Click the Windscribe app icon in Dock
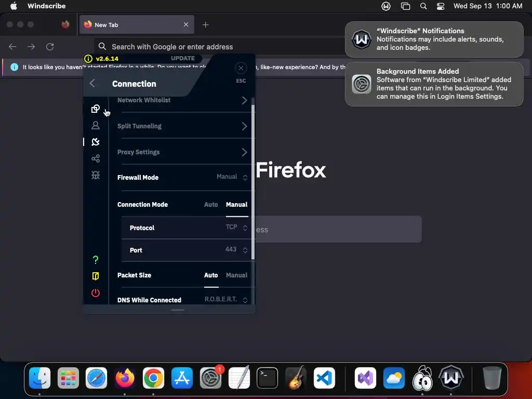Image resolution: width=532 pixels, height=399 pixels. (451, 378)
